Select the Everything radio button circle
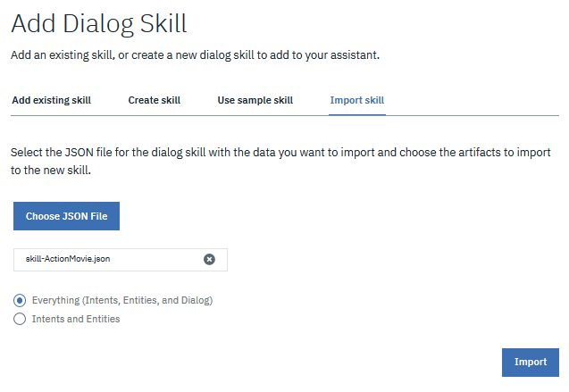Image resolution: width=569 pixels, height=392 pixels. [20, 300]
